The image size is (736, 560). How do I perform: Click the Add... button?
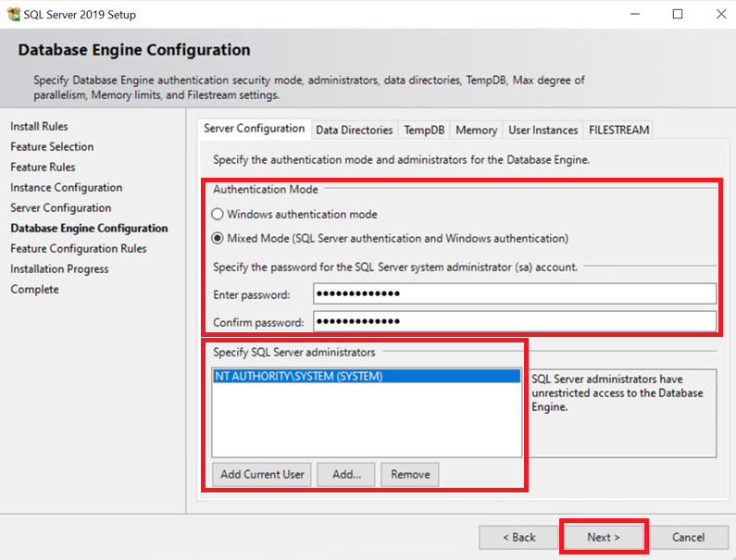click(x=346, y=474)
